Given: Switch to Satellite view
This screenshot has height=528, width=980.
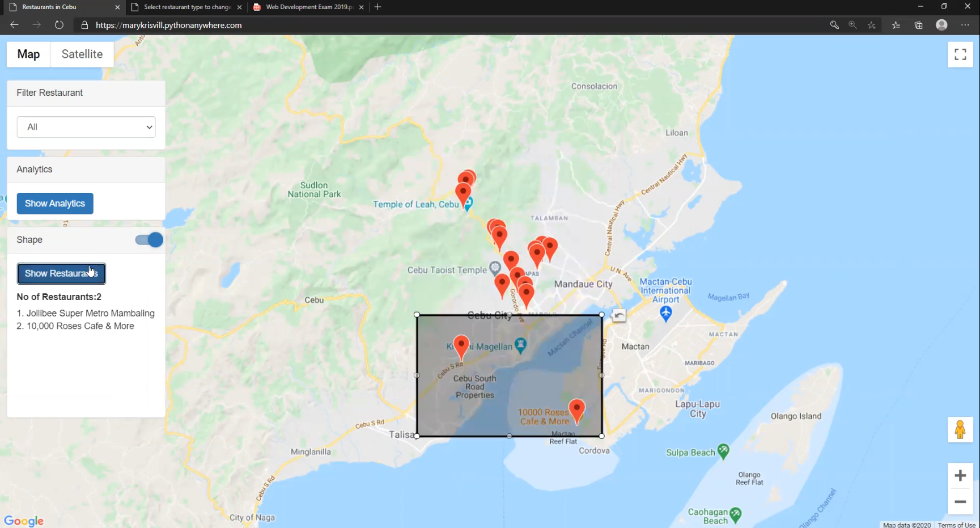Looking at the screenshot, I should [82, 54].
